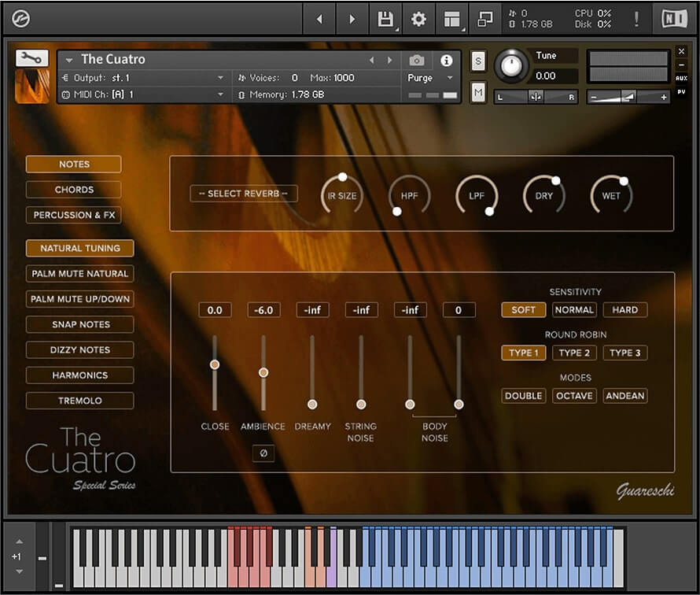Open Kontakt options via the gear icon

click(x=418, y=17)
